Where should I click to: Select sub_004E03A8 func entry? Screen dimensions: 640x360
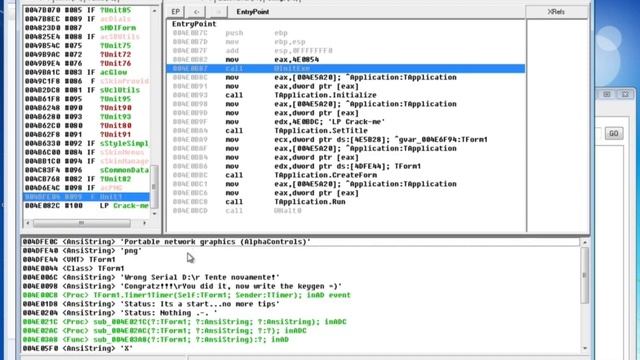[x=300, y=340]
